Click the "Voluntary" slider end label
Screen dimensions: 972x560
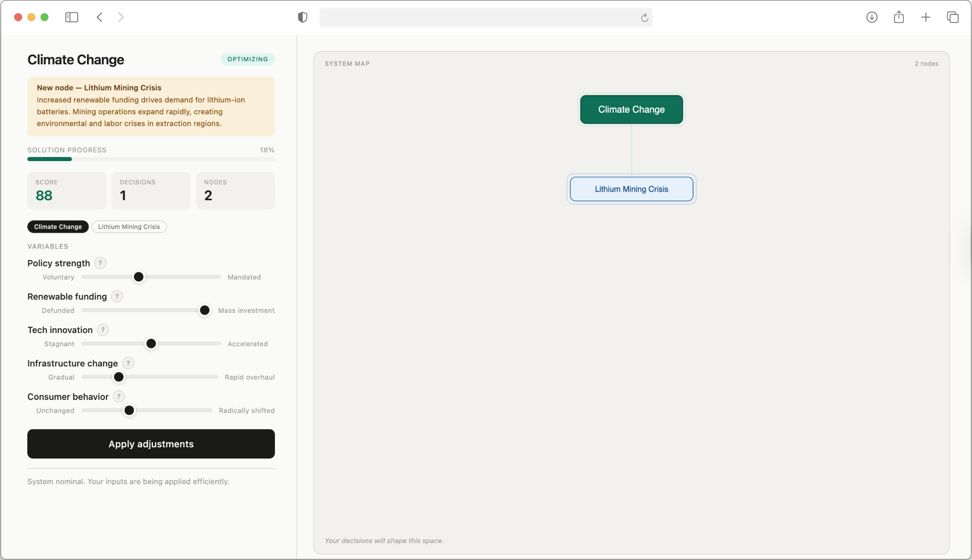(x=58, y=277)
